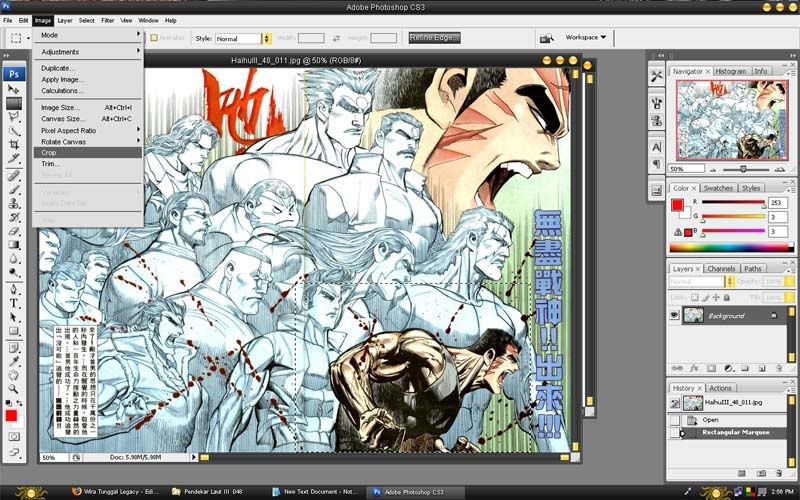This screenshot has height=500, width=800.
Task: Click the color spectrum ramp
Action: pos(732,248)
